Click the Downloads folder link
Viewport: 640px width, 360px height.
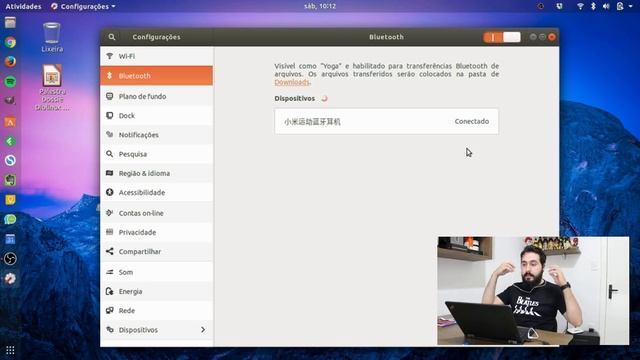[292, 82]
